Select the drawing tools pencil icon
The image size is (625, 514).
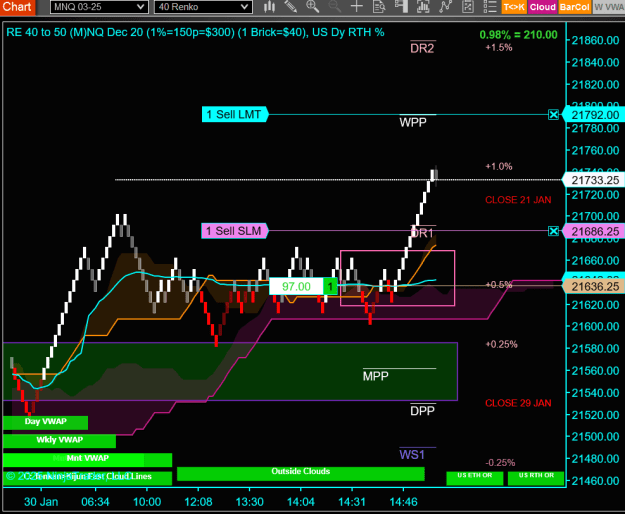[x=291, y=7]
